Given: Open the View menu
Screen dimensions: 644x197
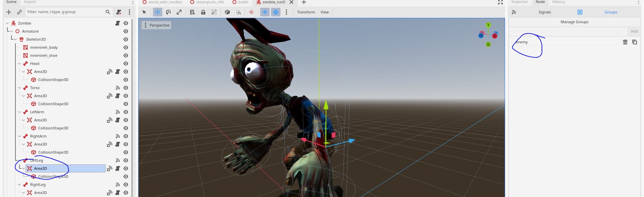Looking at the screenshot, I should (324, 12).
